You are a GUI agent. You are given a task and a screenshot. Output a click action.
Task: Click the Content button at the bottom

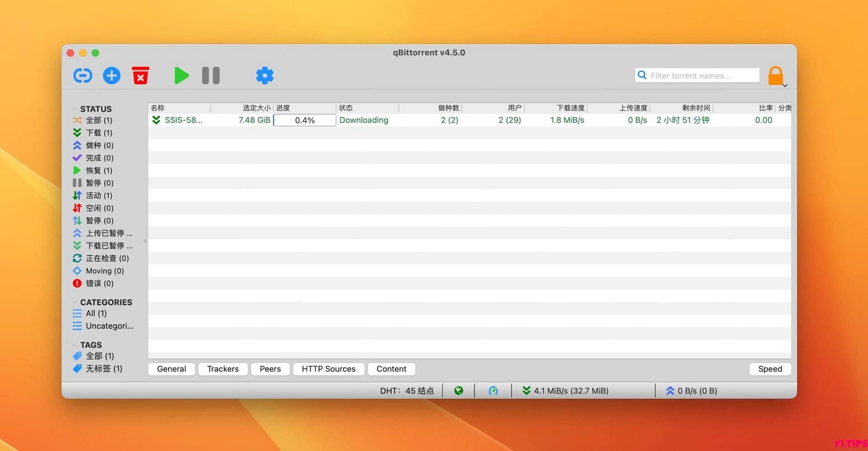point(391,369)
